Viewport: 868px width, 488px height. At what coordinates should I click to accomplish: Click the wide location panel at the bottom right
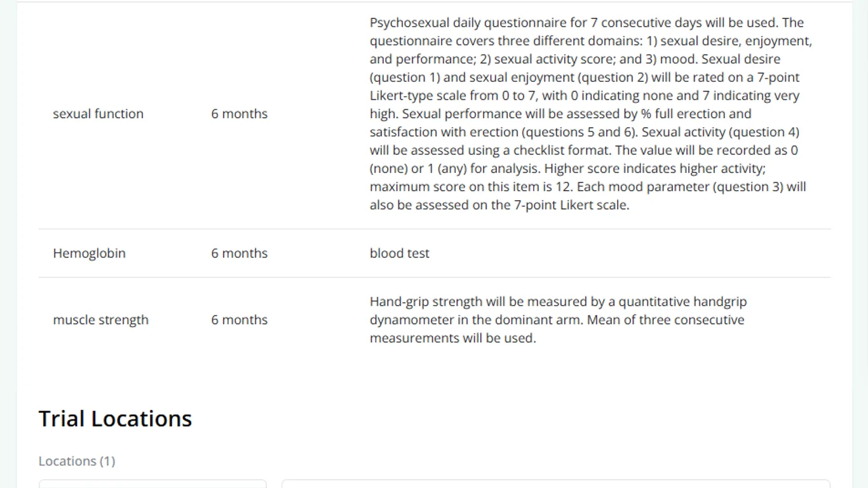556,484
